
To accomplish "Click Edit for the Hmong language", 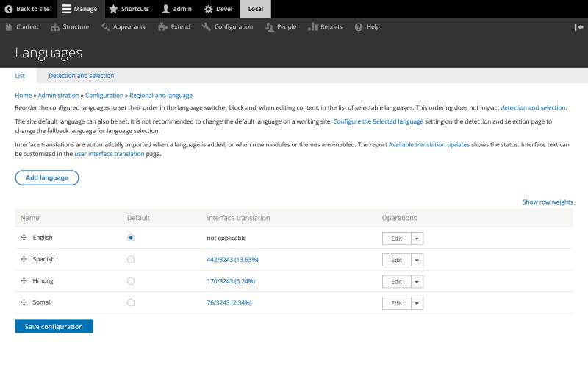I will pos(397,282).
